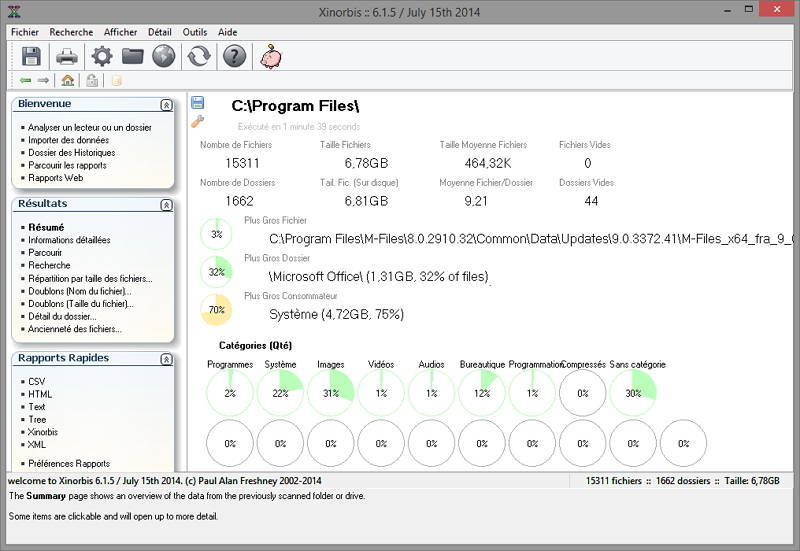Viewport: 800px width, 551px height.
Task: Click the padlock icon in navigation bar
Action: (92, 80)
